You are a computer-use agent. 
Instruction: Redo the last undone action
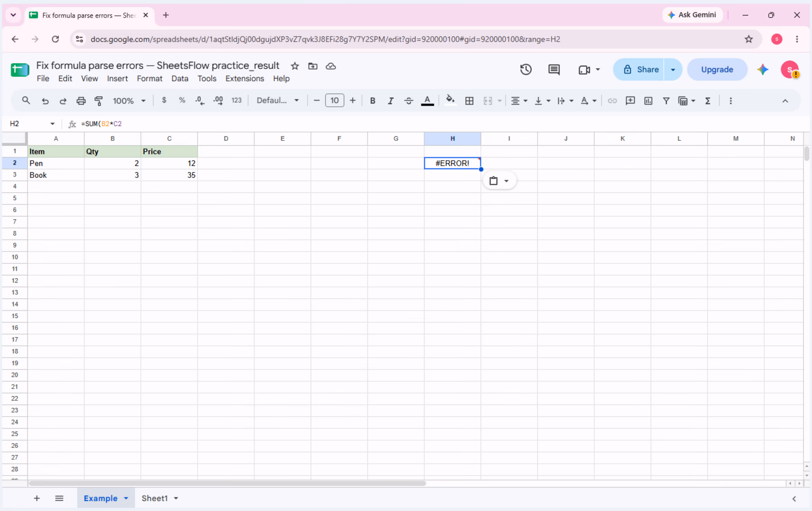click(x=63, y=101)
